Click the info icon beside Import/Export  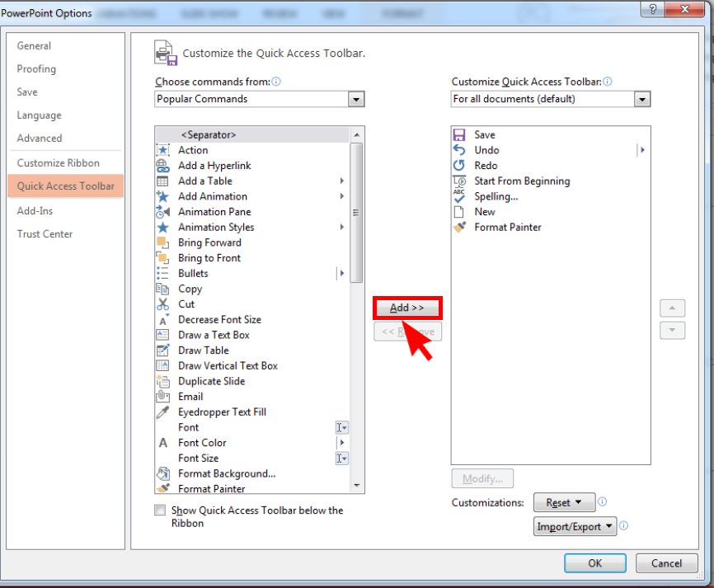[x=624, y=525]
